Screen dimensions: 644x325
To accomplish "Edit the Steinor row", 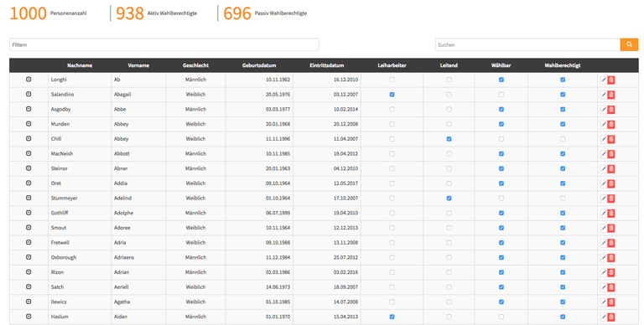I will pyautogui.click(x=604, y=168).
